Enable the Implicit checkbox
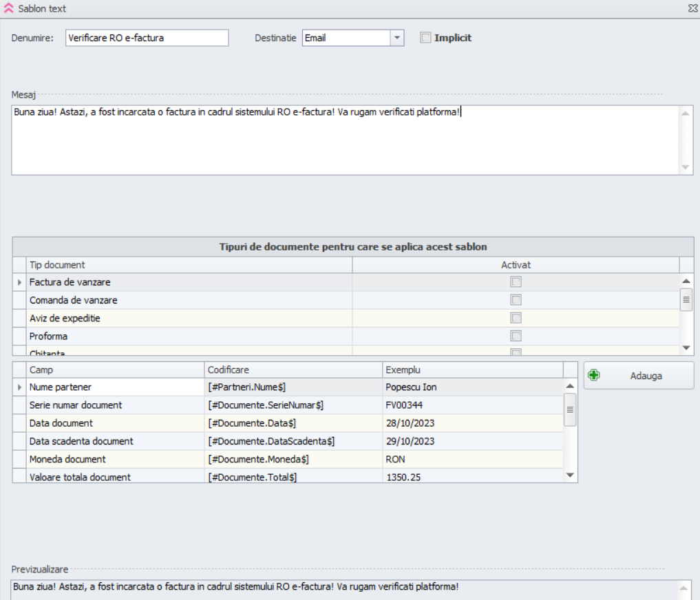 425,38
